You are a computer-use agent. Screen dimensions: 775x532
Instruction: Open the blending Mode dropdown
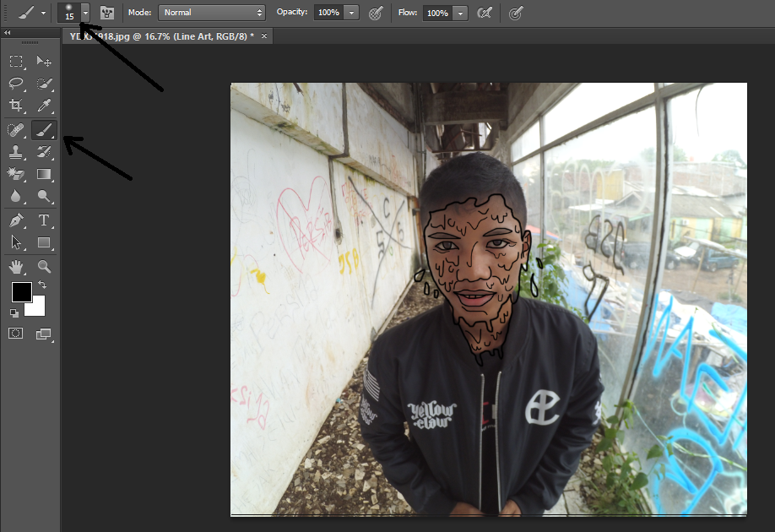coord(211,13)
